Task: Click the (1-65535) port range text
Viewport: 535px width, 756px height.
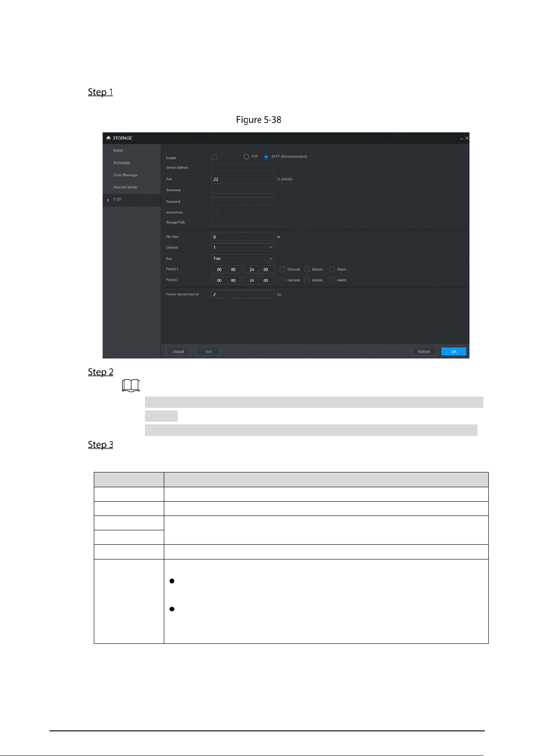Action: tap(285, 179)
